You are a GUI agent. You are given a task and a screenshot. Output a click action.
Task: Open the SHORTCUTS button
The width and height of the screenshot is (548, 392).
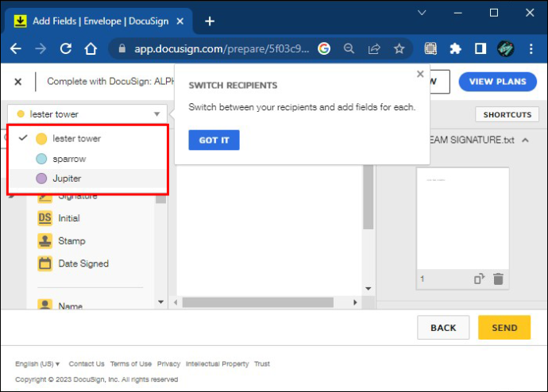point(507,114)
